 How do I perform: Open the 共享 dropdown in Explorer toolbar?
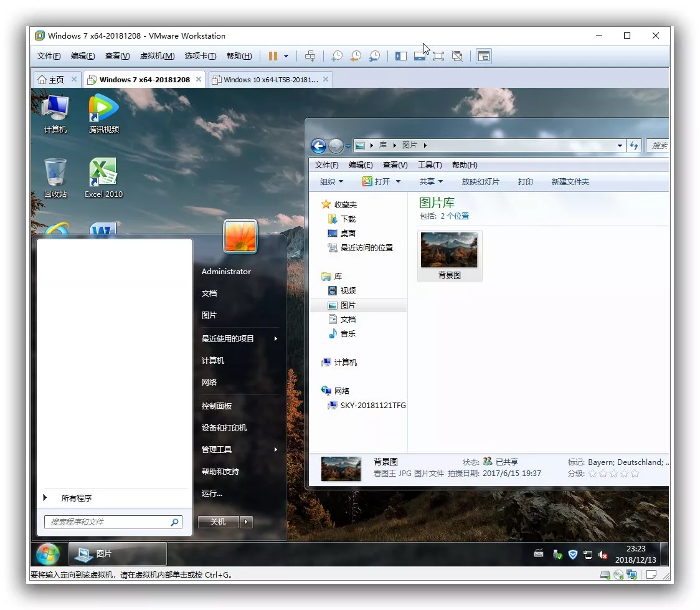(x=431, y=182)
